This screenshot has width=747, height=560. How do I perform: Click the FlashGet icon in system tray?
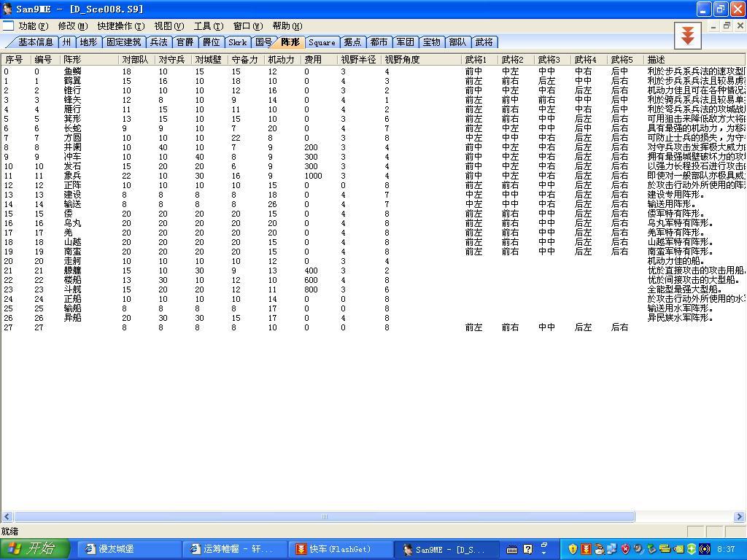click(x=585, y=549)
